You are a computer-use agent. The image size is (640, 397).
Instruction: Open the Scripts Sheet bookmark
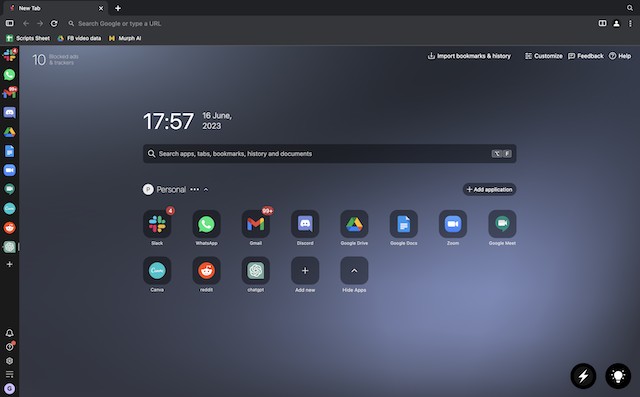(x=28, y=38)
